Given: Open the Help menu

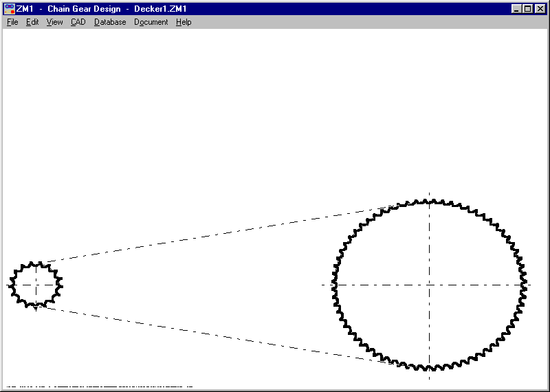Looking at the screenshot, I should click(183, 22).
